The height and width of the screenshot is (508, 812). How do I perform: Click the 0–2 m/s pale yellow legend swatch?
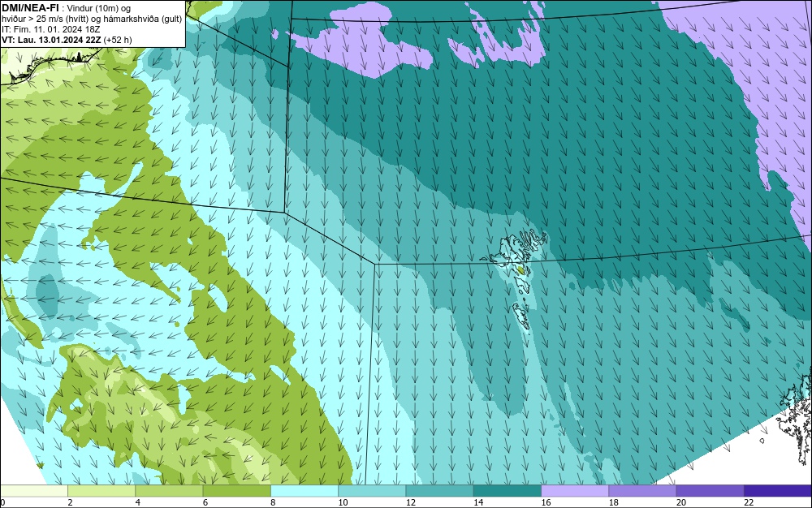point(33,490)
